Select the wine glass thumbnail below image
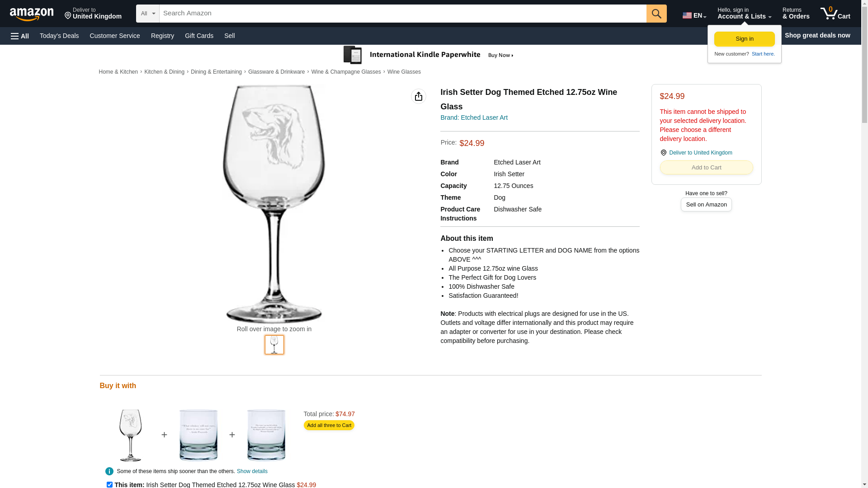The height and width of the screenshot is (488, 868). [x=274, y=345]
